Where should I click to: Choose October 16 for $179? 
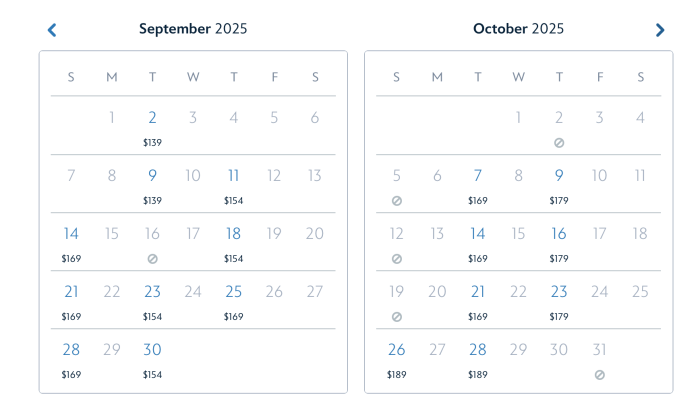(559, 234)
